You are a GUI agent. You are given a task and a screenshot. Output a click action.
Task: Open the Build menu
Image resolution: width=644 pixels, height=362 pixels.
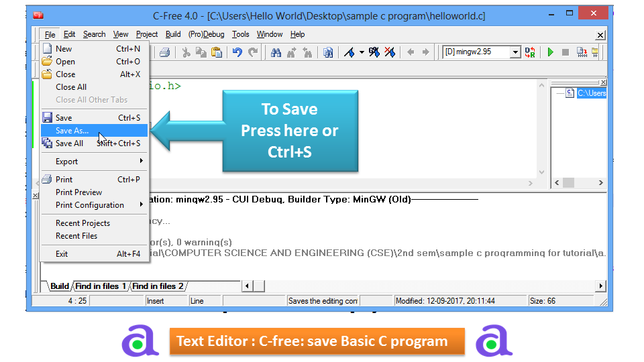click(173, 34)
